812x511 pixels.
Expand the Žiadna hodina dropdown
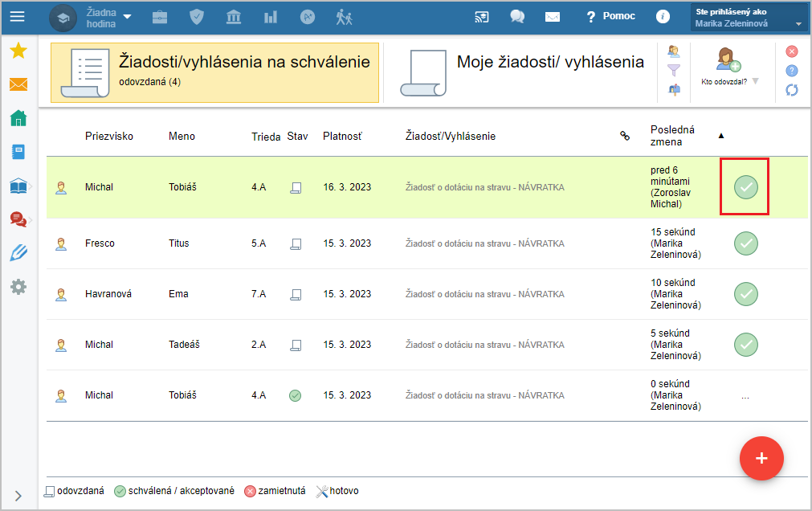[108, 18]
